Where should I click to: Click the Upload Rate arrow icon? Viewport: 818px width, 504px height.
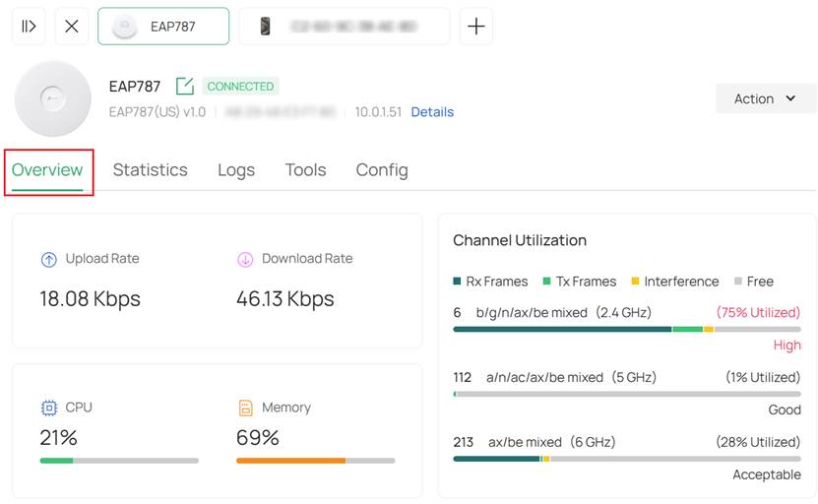pyautogui.click(x=49, y=259)
